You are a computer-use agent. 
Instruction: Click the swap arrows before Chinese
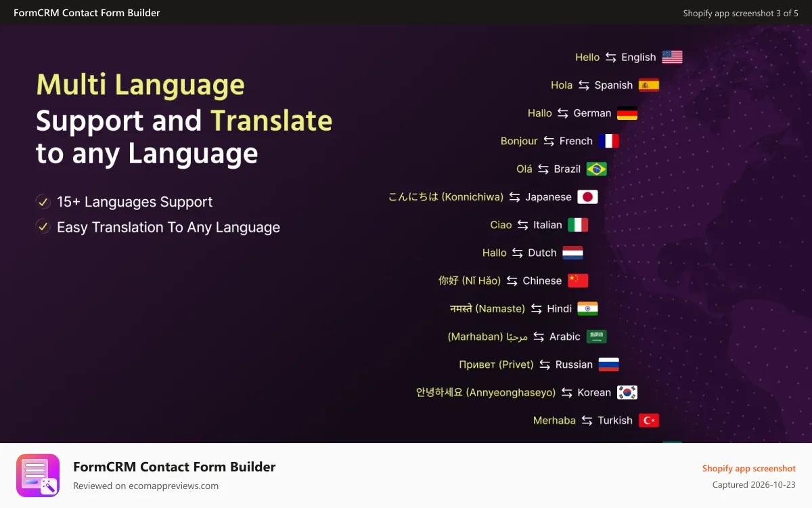pyautogui.click(x=512, y=280)
